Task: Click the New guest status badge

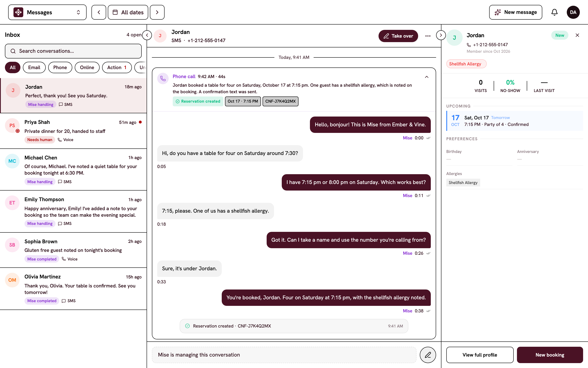Action: 559,35
